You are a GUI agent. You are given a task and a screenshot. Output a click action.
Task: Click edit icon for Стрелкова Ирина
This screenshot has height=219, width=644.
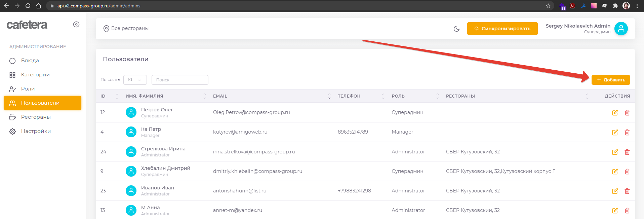(x=615, y=152)
